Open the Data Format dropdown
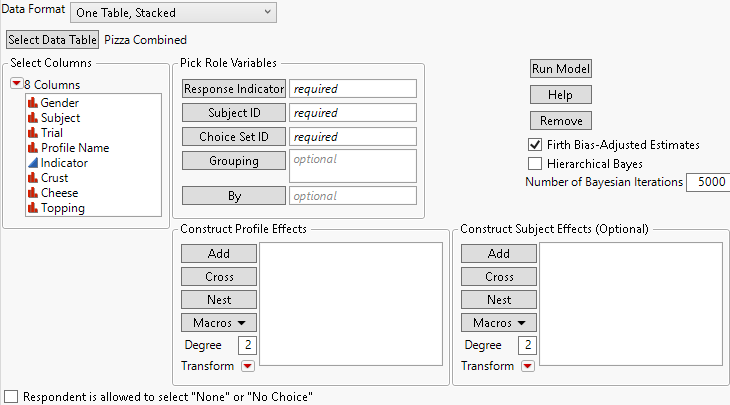 [173, 12]
